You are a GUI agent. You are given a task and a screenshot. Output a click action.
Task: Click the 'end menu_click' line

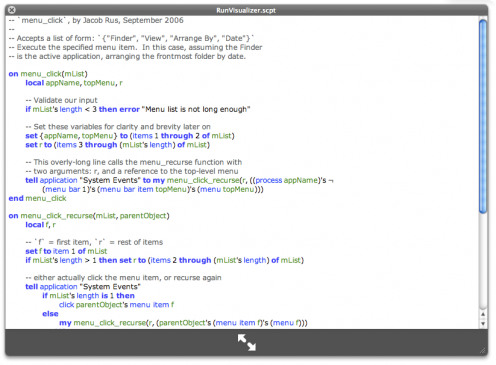coord(37,198)
